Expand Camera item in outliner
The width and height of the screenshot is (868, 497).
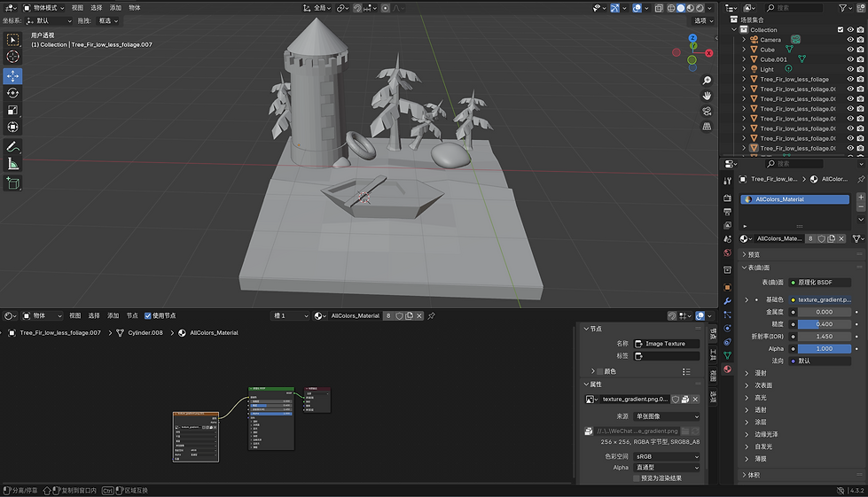pyautogui.click(x=744, y=40)
